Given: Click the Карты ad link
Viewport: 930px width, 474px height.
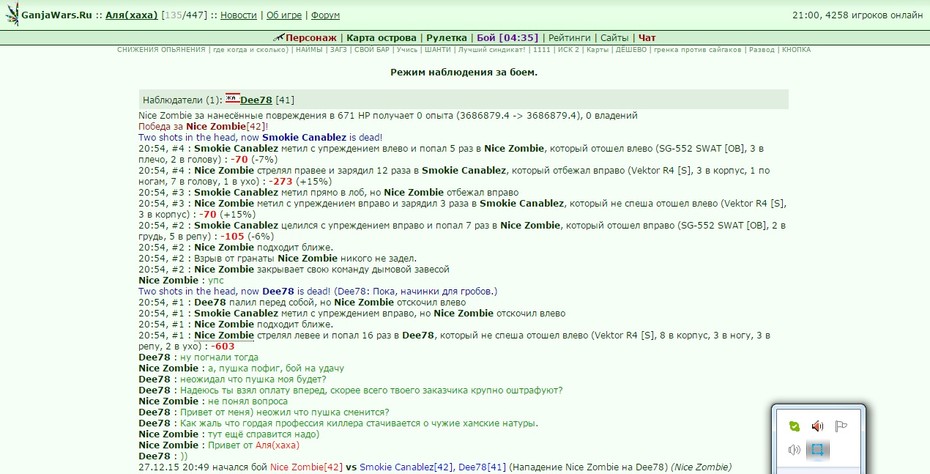Looking at the screenshot, I should point(597,50).
